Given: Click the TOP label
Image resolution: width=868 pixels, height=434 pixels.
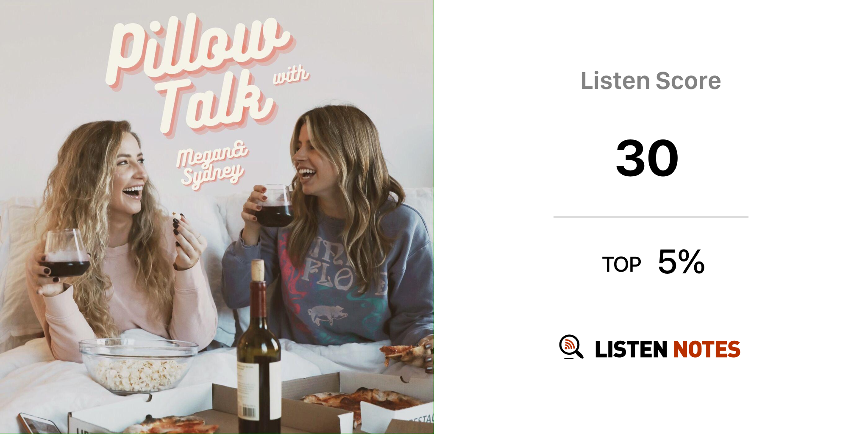Looking at the screenshot, I should 621,264.
